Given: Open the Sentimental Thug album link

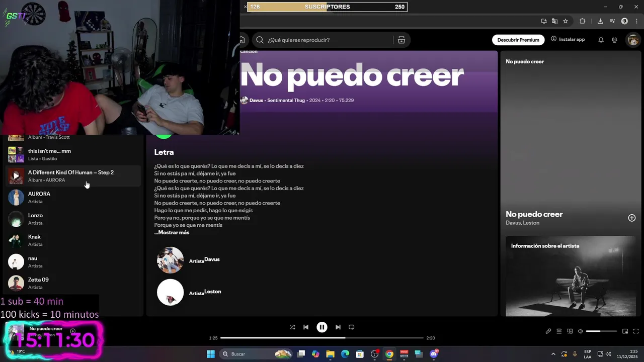Looking at the screenshot, I should point(286,100).
